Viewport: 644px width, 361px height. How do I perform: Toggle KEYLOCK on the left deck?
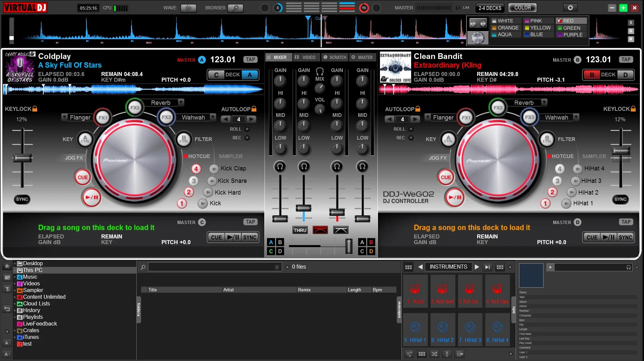click(35, 109)
